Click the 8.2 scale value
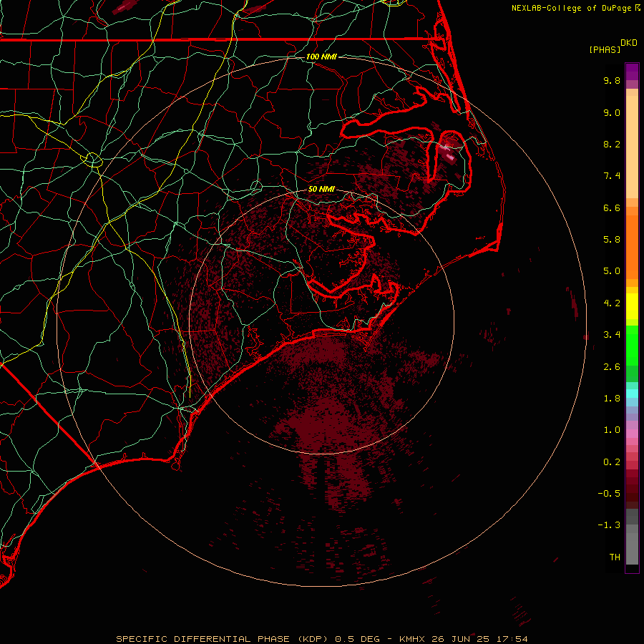644x644 pixels. tap(612, 144)
